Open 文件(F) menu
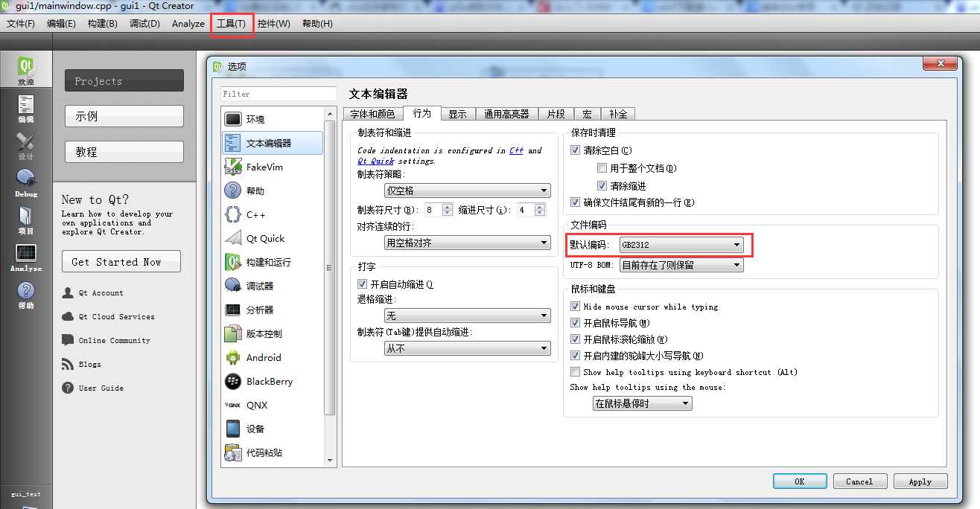The height and width of the screenshot is (509, 980). [x=21, y=24]
